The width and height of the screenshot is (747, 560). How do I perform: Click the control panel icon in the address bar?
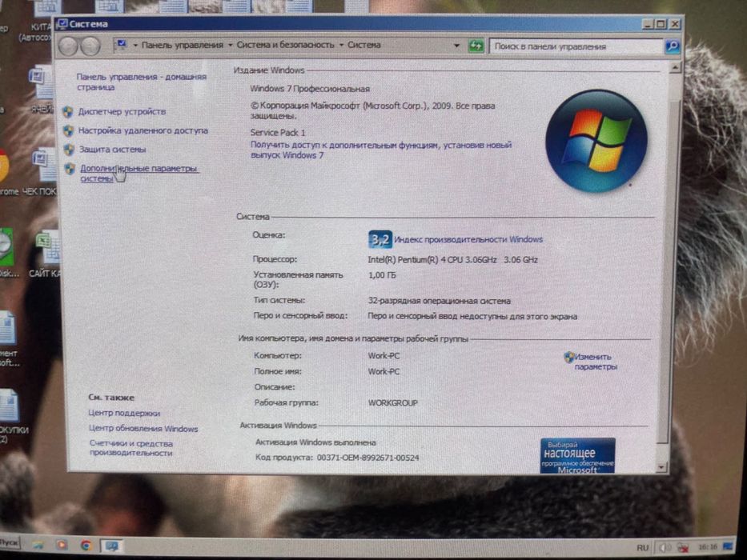click(121, 45)
